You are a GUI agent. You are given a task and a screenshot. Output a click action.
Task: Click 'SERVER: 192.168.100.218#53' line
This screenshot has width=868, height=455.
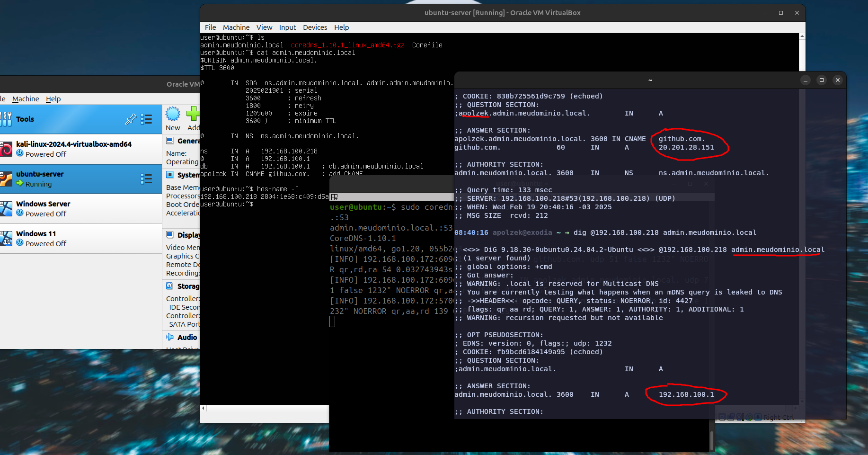(565, 198)
